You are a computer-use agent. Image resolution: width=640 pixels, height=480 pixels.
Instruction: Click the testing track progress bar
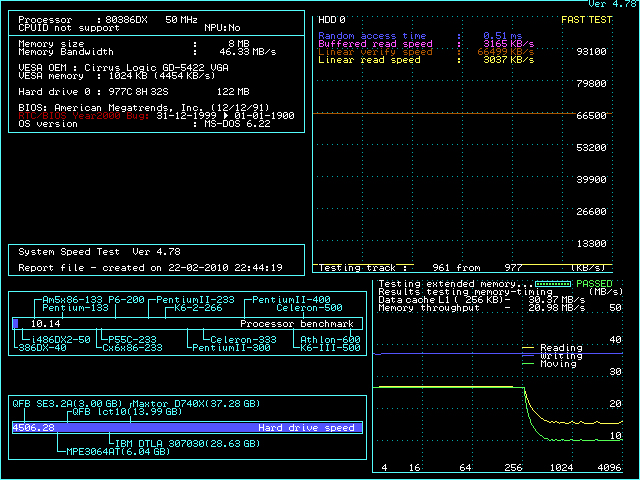462,268
